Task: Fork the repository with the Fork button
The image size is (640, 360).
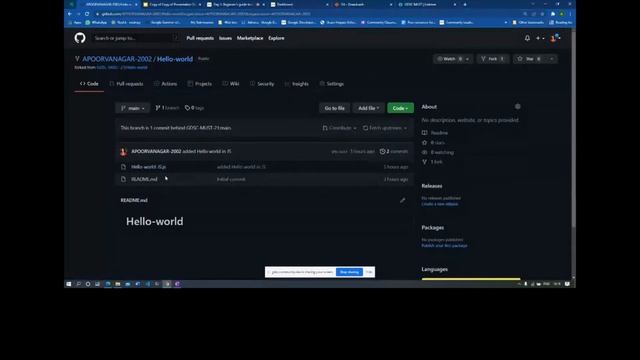Action: pyautogui.click(x=493, y=59)
